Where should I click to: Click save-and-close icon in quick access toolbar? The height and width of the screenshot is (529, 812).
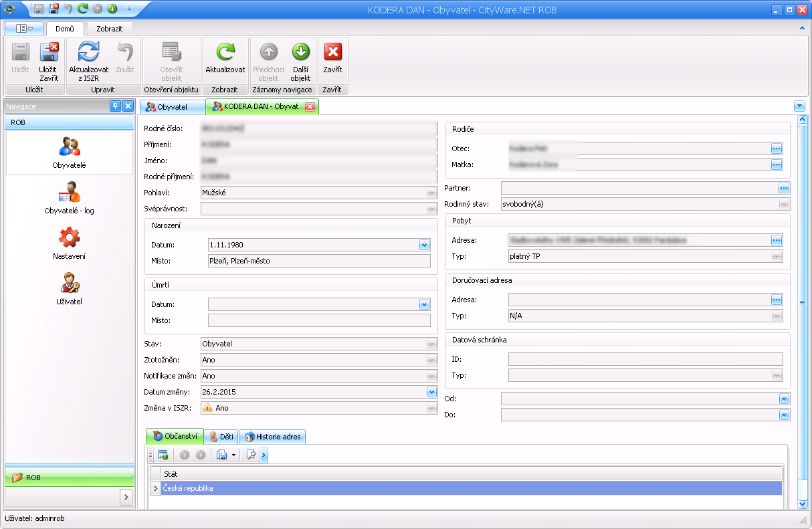(54, 9)
